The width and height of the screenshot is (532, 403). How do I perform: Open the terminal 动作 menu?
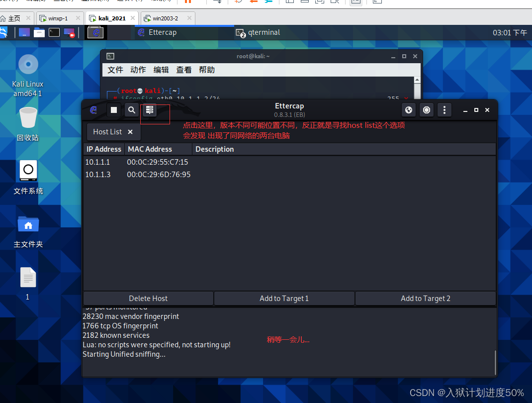coord(138,70)
